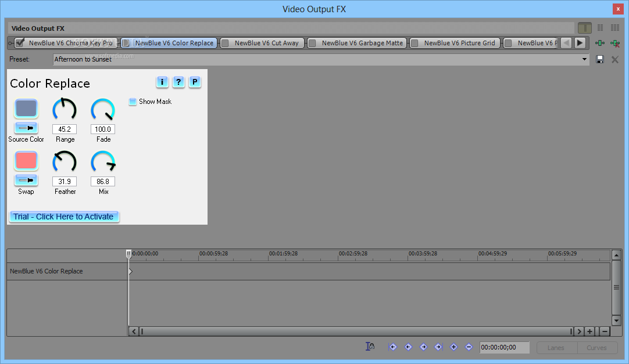
Task: Click the horizontal timeline scrollbar
Action: pos(356,331)
